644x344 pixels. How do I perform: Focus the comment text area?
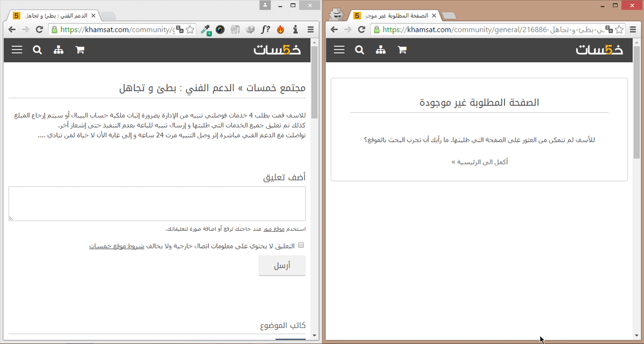click(157, 203)
